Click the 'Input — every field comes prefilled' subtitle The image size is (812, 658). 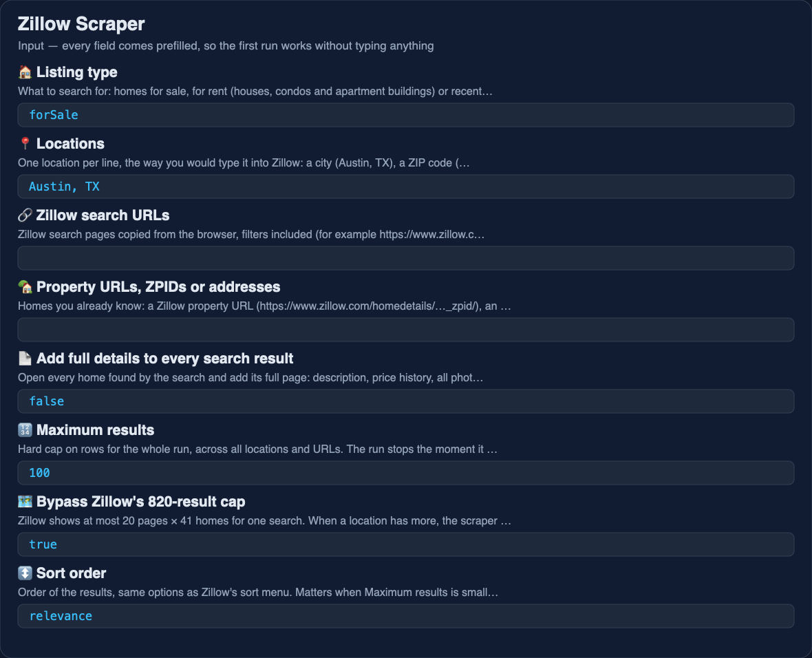coord(226,45)
